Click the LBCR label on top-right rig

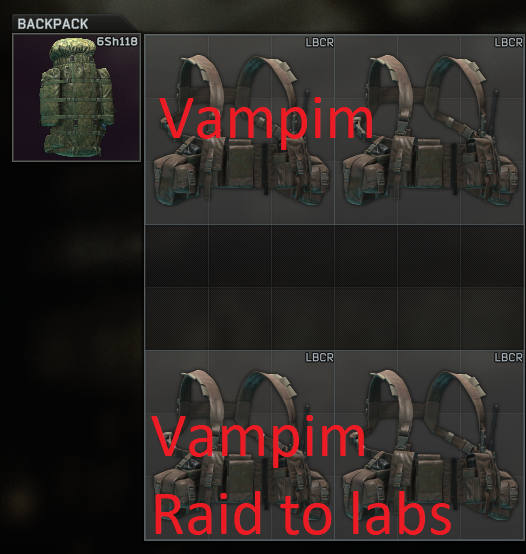[x=508, y=43]
